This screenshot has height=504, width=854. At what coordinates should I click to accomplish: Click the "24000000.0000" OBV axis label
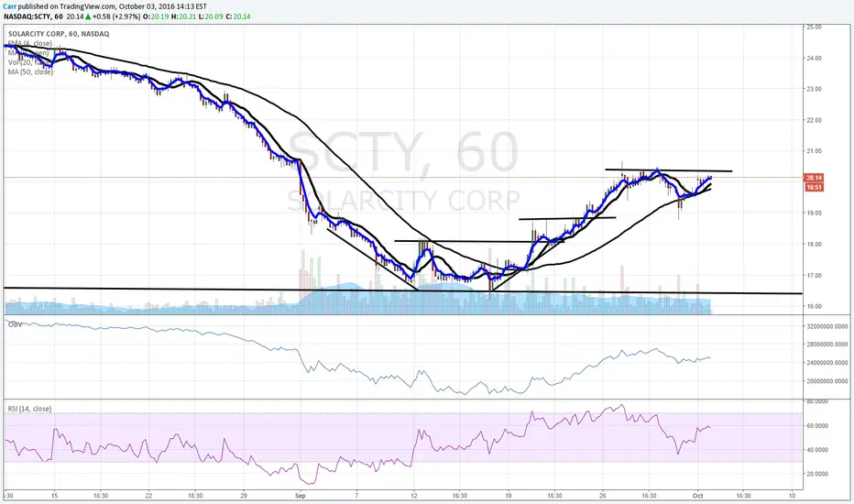pos(827,362)
